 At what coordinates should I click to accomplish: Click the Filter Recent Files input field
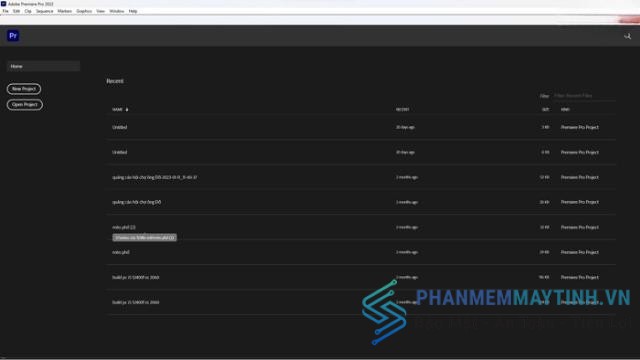(x=584, y=96)
